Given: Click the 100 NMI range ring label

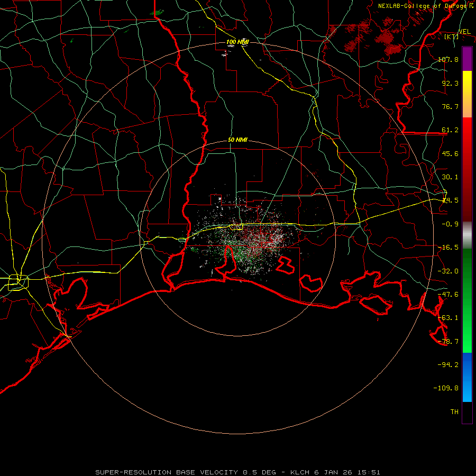Looking at the screenshot, I should pos(237,42).
